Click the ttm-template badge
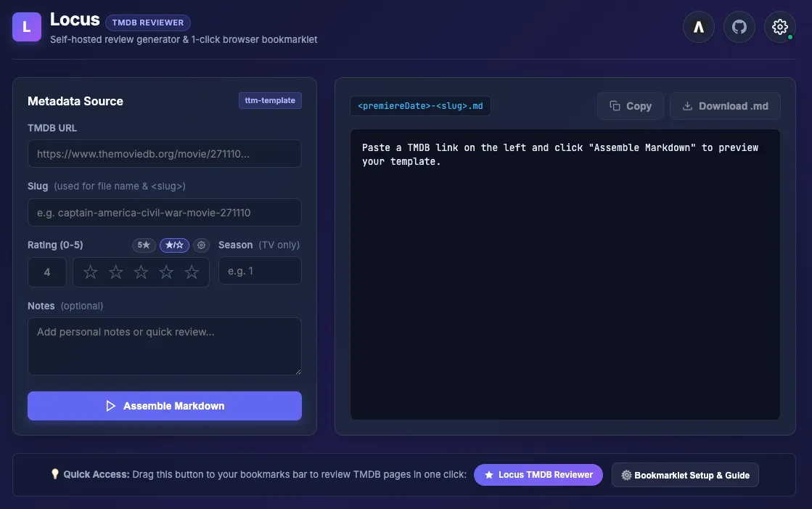The height and width of the screenshot is (509, 812). tap(270, 100)
